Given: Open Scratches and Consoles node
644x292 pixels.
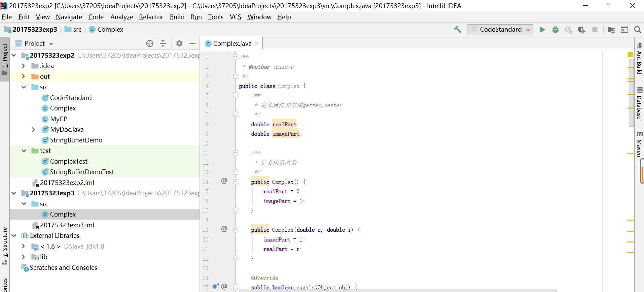Looking at the screenshot, I should [59, 267].
